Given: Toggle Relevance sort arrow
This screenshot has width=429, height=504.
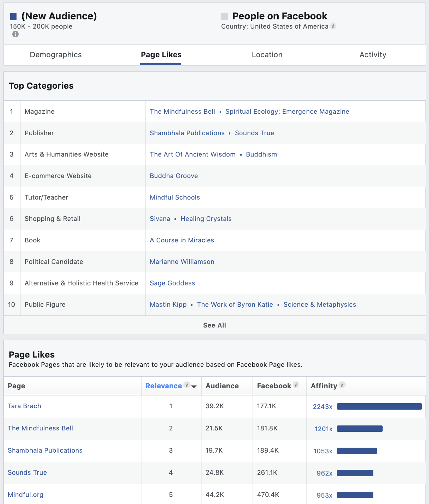Looking at the screenshot, I should tap(194, 386).
